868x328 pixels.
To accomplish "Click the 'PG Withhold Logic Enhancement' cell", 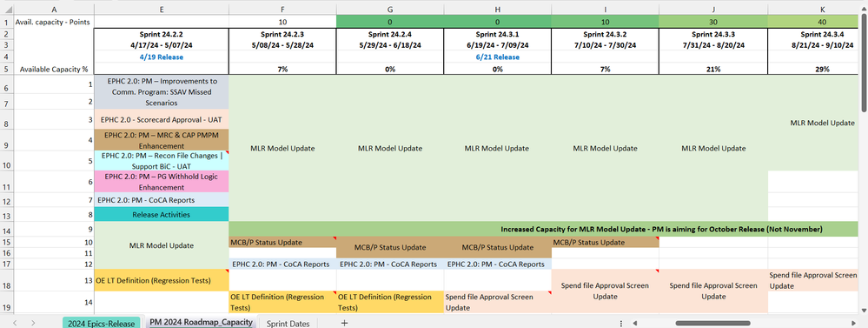I will coord(161,182).
